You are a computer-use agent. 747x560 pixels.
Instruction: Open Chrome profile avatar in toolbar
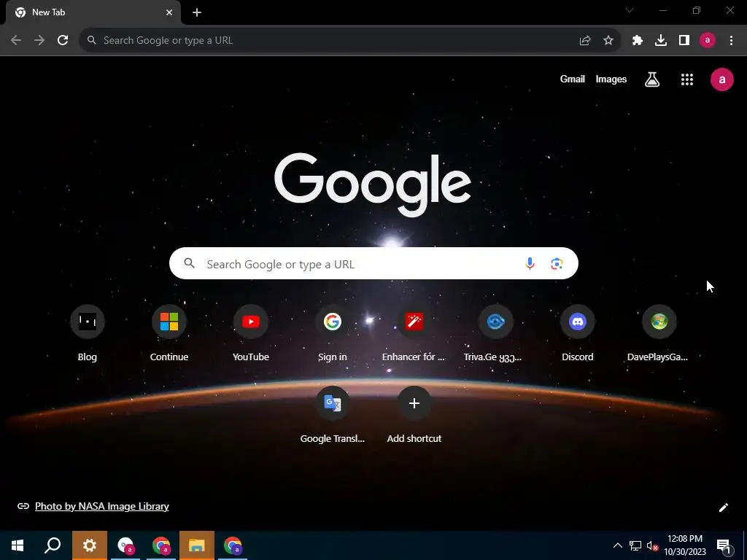click(x=708, y=41)
